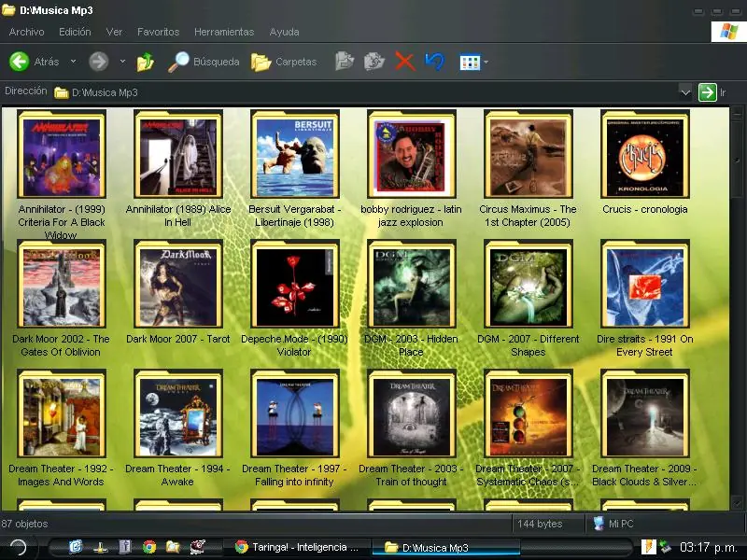The width and height of the screenshot is (747, 560).
Task: Go up one folder level icon
Action: (x=146, y=62)
